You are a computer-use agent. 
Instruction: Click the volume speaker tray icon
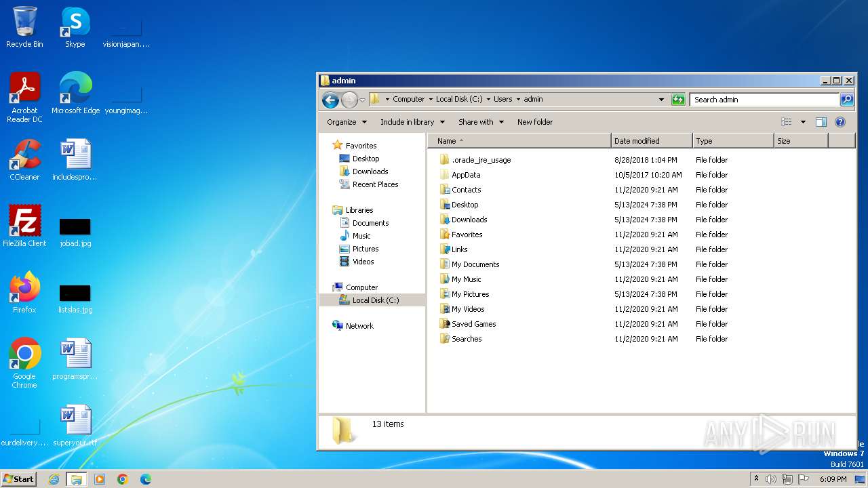pos(771,479)
